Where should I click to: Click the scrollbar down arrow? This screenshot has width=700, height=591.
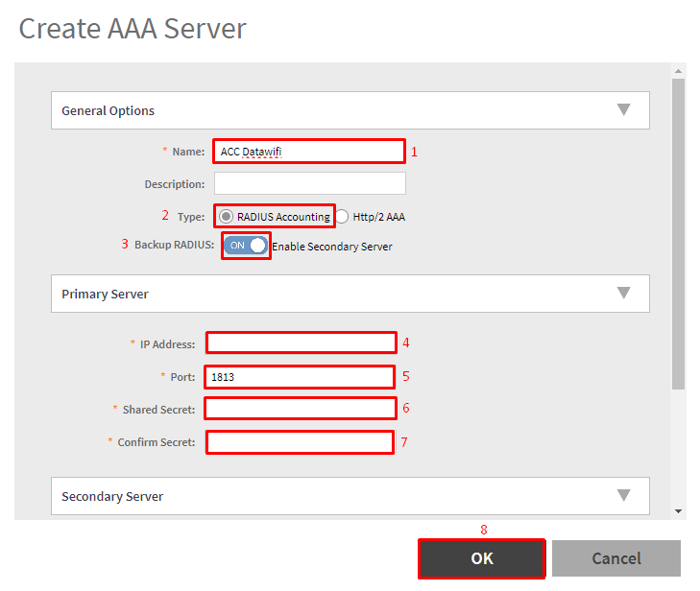tap(678, 511)
